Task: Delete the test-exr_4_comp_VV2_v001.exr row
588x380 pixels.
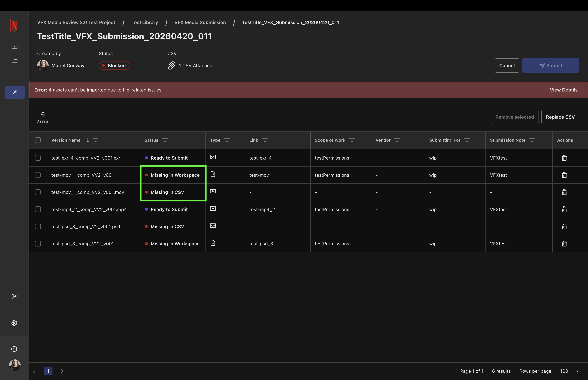Action: [x=564, y=158]
